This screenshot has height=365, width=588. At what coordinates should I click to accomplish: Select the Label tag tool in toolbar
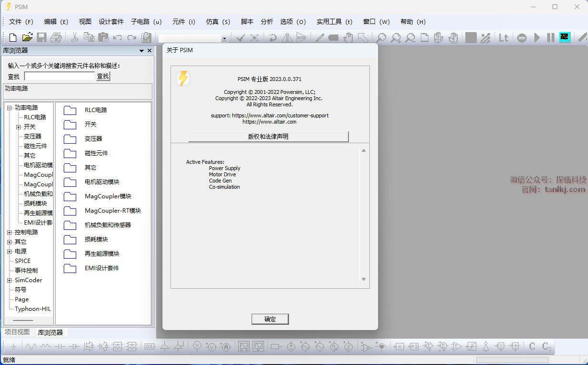coord(334,37)
